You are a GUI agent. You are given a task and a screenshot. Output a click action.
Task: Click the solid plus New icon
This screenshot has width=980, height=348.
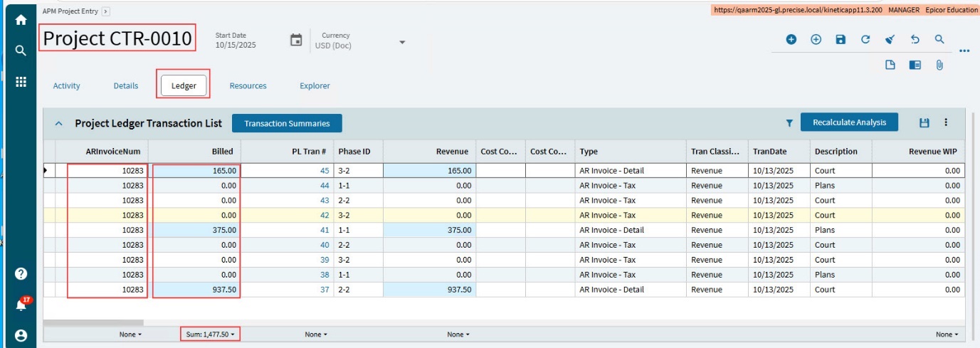pyautogui.click(x=791, y=40)
